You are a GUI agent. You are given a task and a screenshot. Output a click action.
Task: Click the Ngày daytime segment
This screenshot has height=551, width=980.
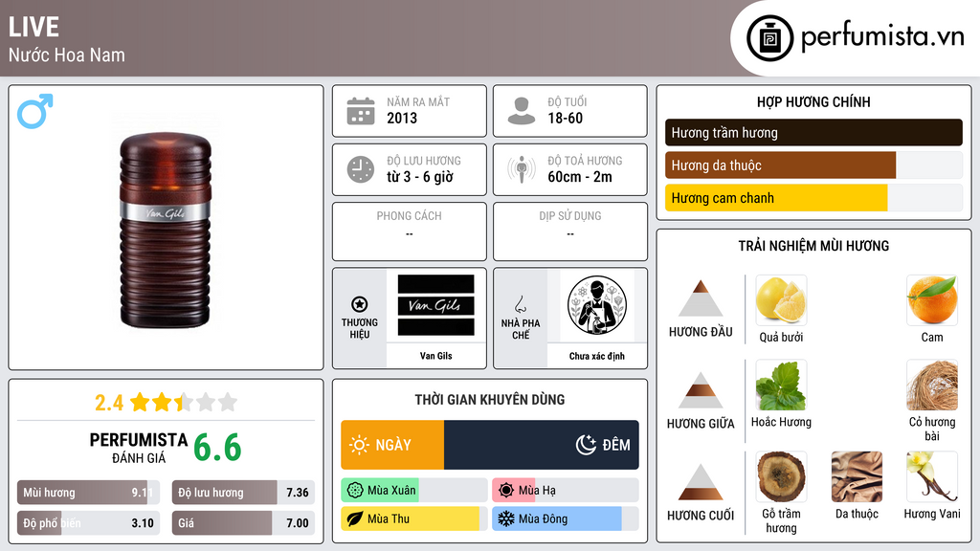click(x=392, y=445)
